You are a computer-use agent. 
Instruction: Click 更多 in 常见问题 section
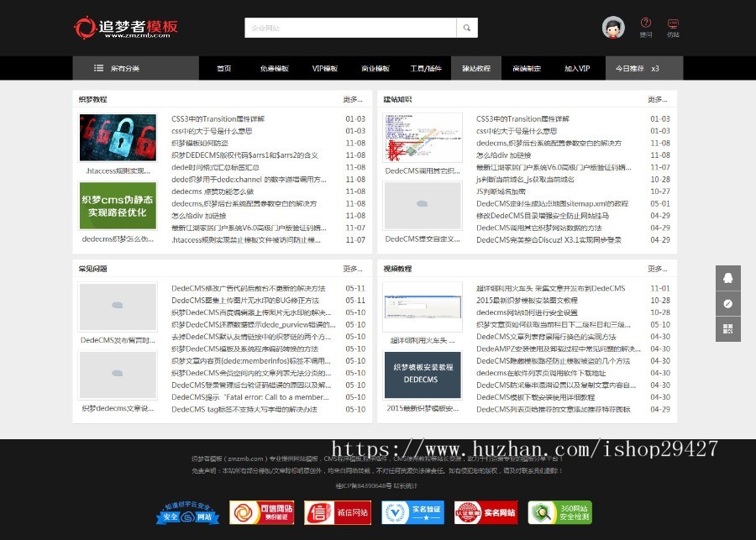coord(353,269)
